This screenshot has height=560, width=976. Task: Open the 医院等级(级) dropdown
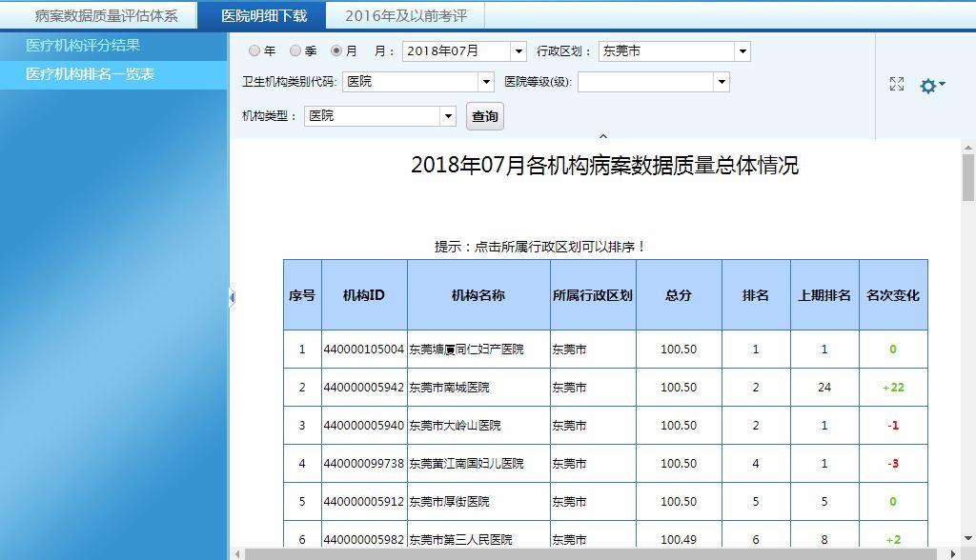pos(721,82)
